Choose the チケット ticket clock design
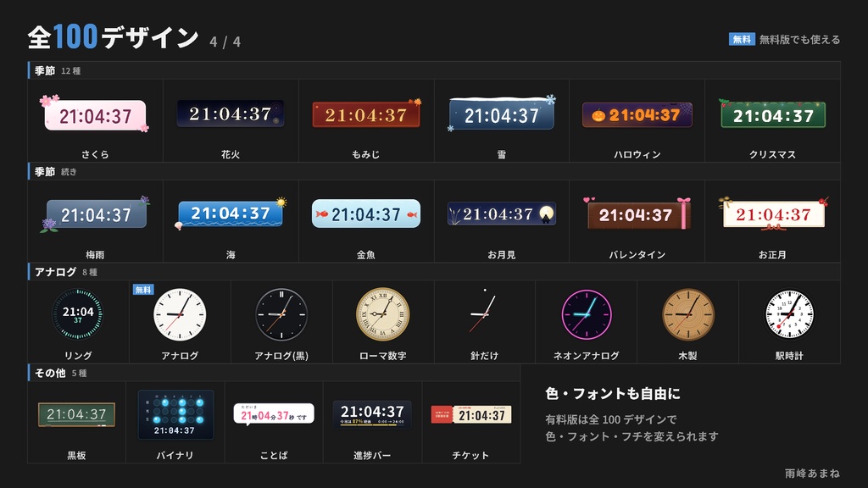 [471, 414]
